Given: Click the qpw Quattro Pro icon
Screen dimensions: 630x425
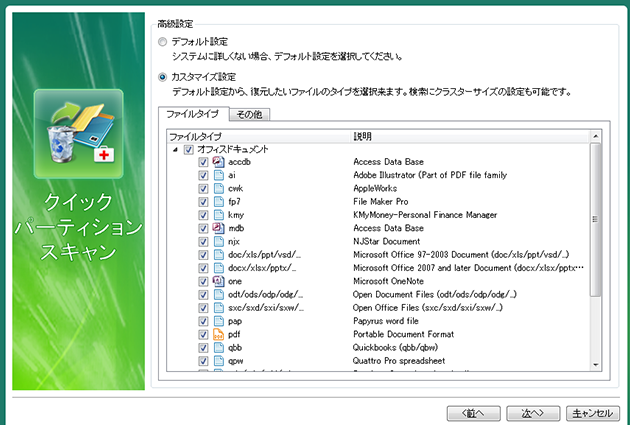Looking at the screenshot, I should 218,361.
